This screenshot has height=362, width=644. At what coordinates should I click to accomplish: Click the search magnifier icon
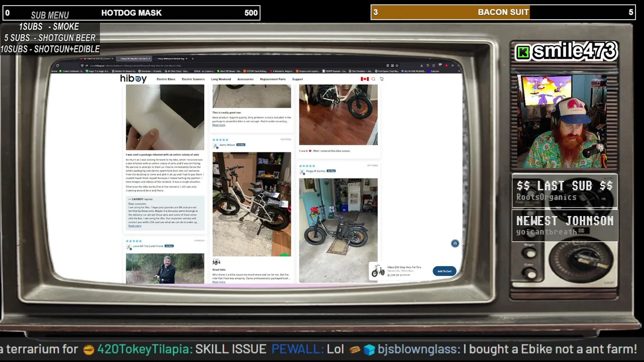[373, 79]
